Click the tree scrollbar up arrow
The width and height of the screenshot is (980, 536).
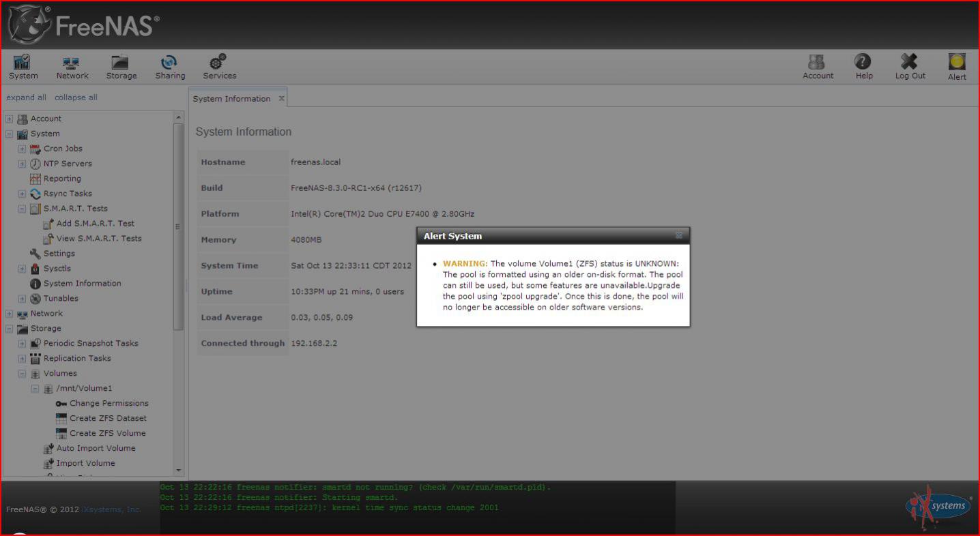coord(179,117)
